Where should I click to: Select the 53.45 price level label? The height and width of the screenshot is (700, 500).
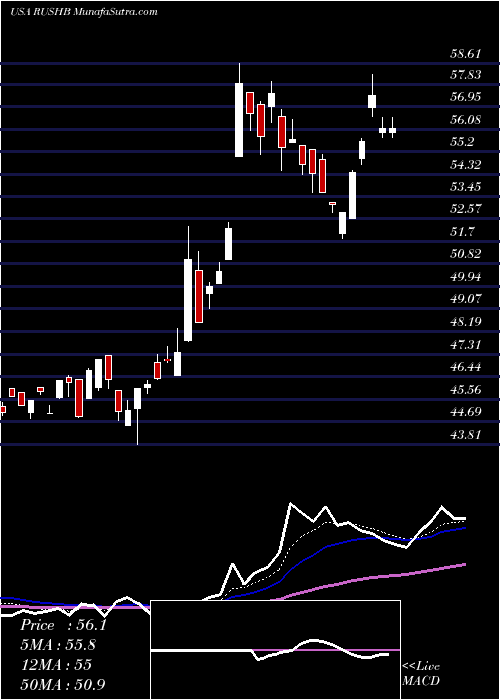click(466, 186)
